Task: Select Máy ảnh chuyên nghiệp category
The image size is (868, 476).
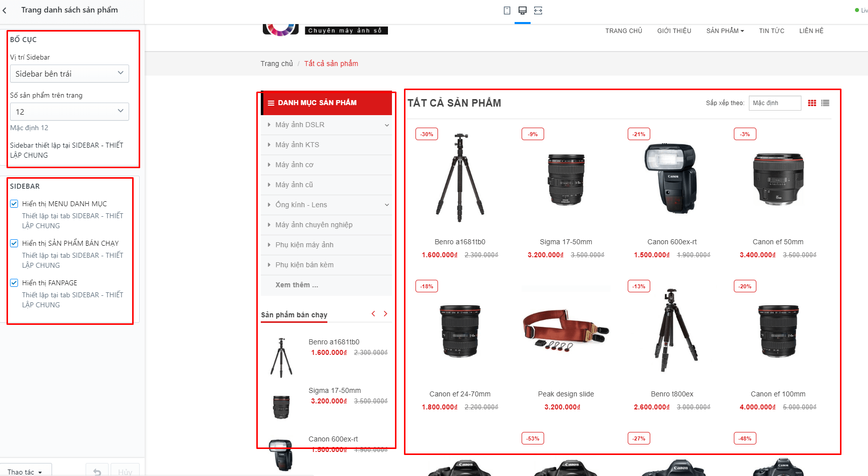Action: tap(314, 225)
